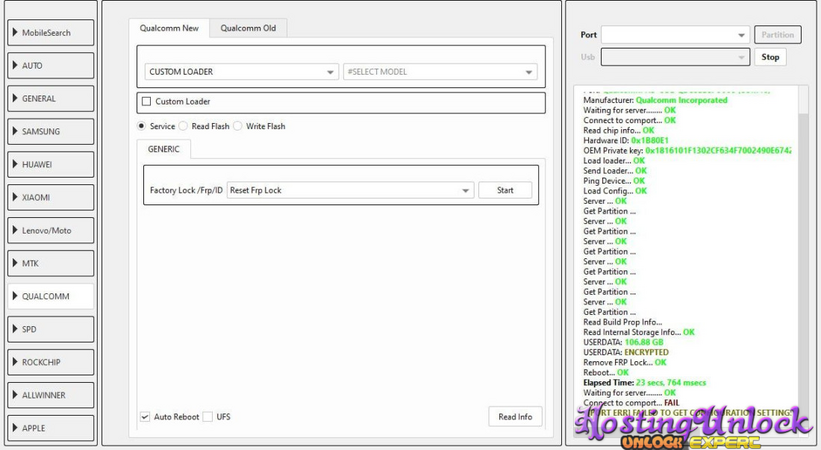Image resolution: width=821 pixels, height=450 pixels.
Task: Select the ROCKCHIP sidebar category
Action: pos(51,362)
